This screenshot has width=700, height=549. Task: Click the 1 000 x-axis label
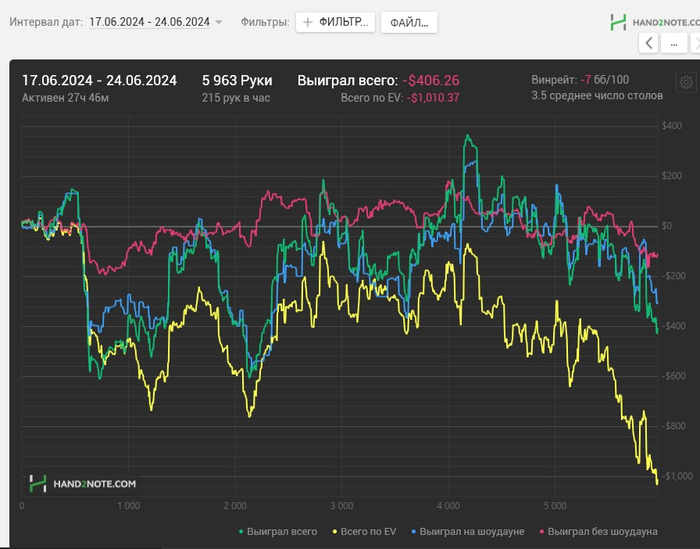point(129,506)
